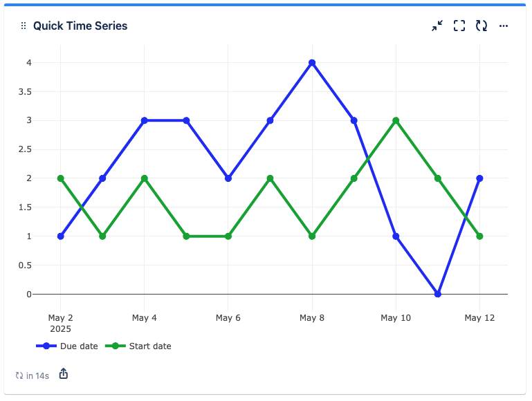The image size is (532, 401).
Task: Click the blue Due date legend marker
Action: pyautogui.click(x=46, y=346)
